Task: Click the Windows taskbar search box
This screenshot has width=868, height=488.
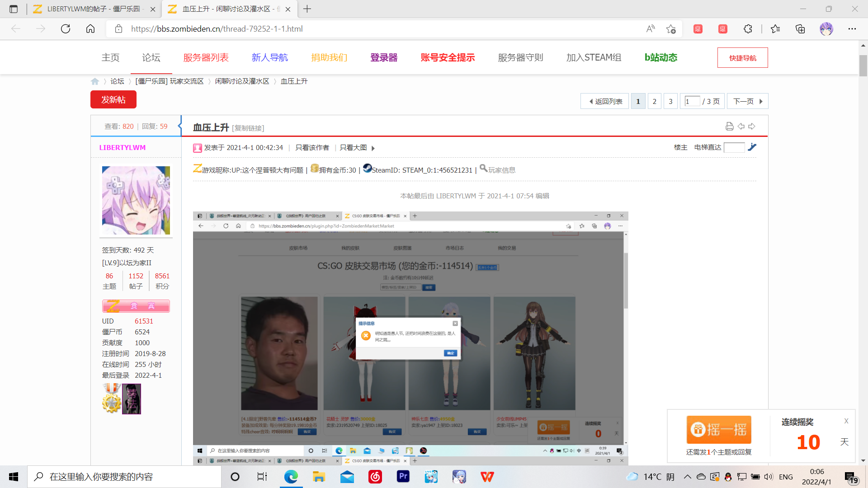Action: pyautogui.click(x=124, y=477)
